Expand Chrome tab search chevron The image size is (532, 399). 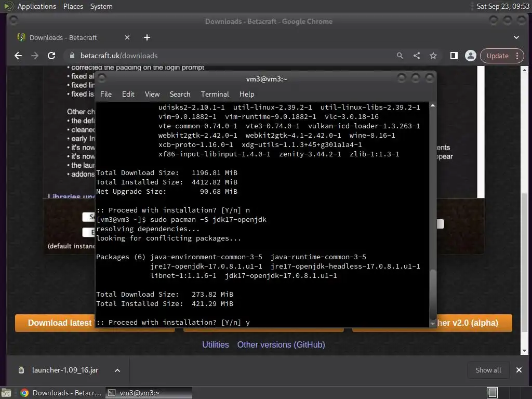[516, 37]
